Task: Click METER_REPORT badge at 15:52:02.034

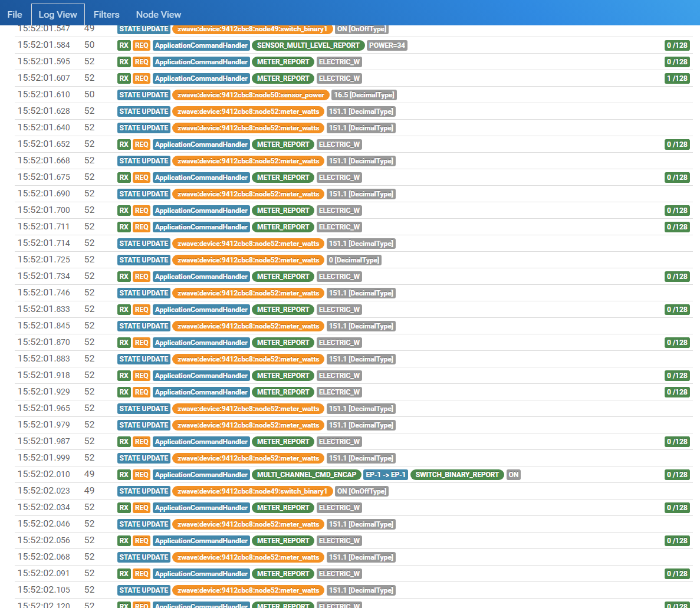Action: click(x=283, y=508)
